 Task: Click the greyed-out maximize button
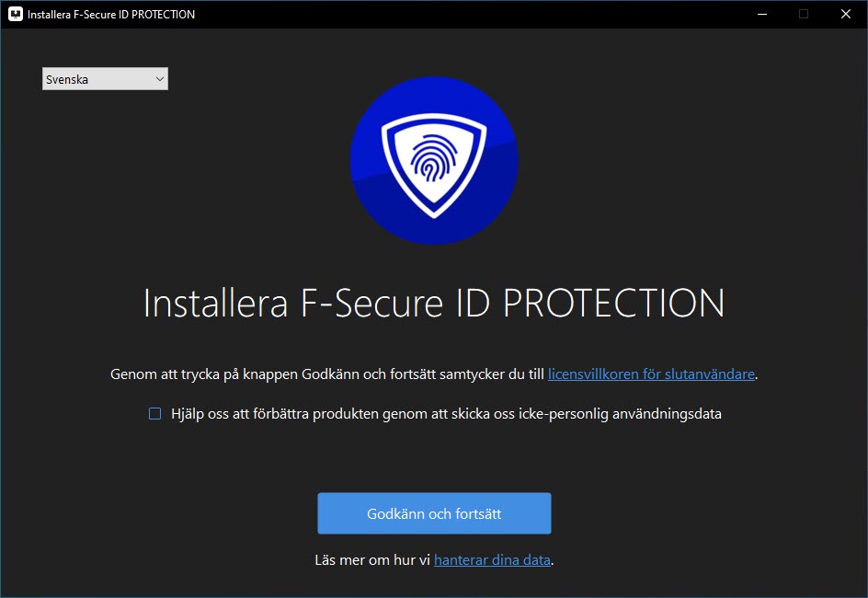[804, 15]
